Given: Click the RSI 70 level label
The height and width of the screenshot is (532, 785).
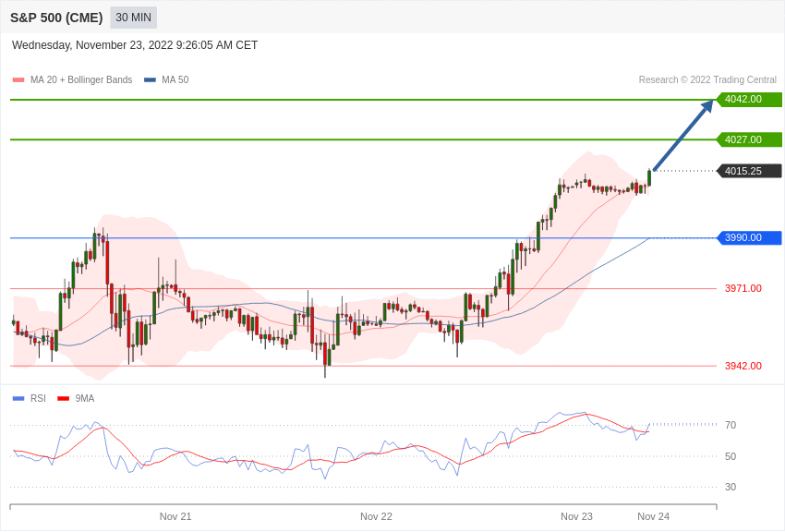Looking at the screenshot, I should (731, 425).
